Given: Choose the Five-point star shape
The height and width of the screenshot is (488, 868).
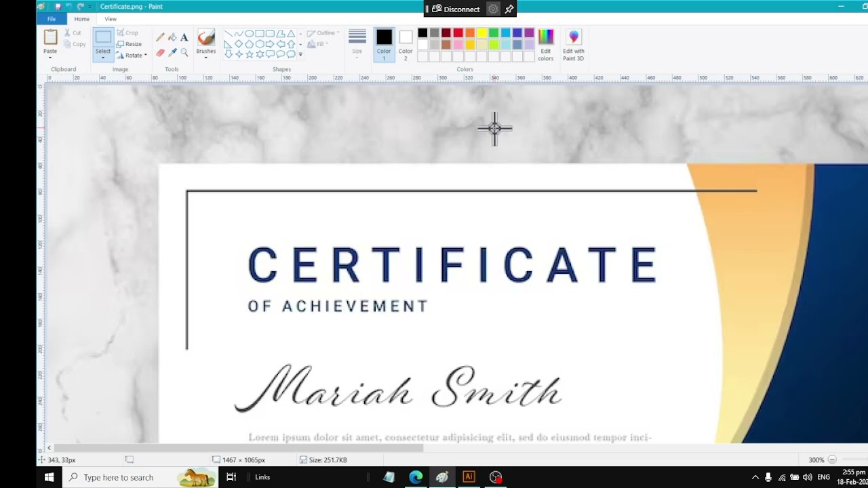Looking at the screenshot, I should point(249,54).
